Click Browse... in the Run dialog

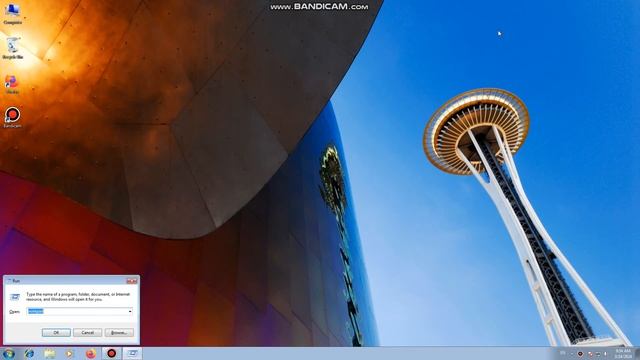point(119,333)
